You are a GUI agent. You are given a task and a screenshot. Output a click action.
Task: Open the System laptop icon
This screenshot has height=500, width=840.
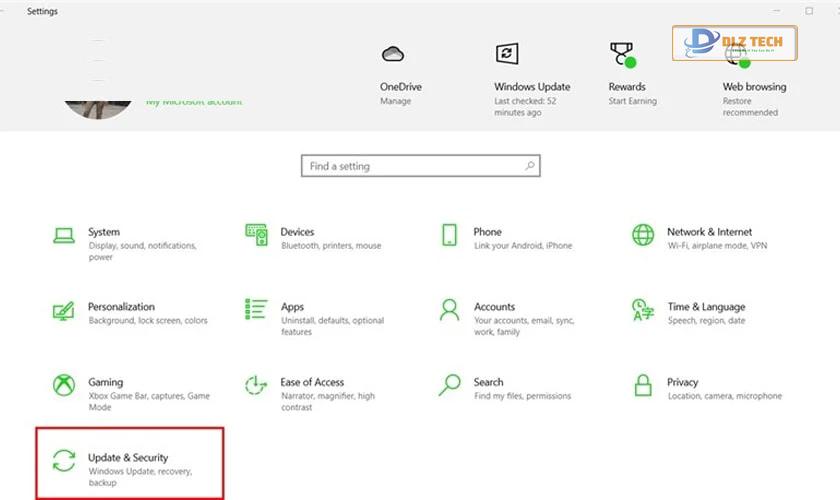(64, 235)
